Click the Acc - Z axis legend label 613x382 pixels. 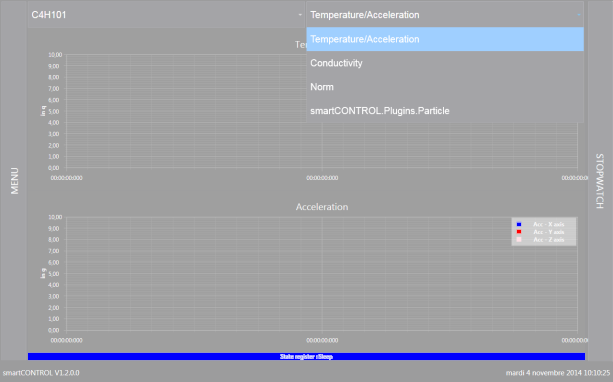point(548,239)
